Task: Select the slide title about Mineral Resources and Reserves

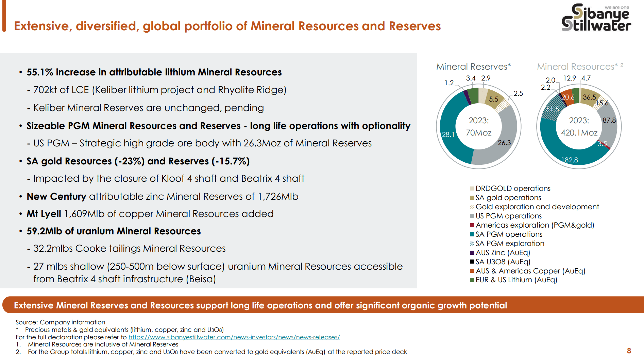Action: (x=227, y=26)
